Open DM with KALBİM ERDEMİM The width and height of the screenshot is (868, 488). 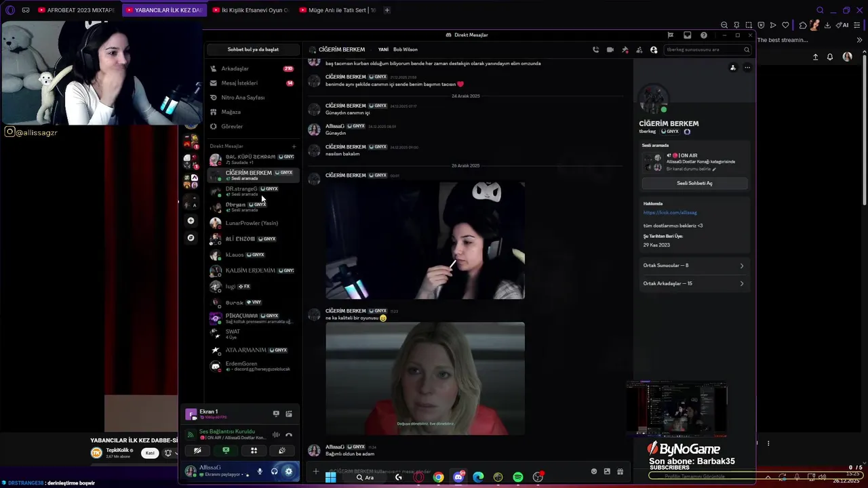tap(252, 270)
